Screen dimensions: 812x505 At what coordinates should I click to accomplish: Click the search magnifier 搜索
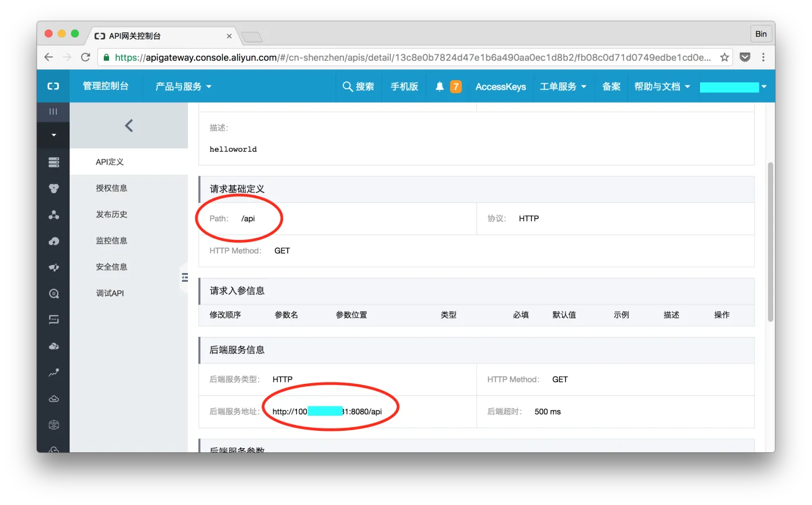point(358,86)
